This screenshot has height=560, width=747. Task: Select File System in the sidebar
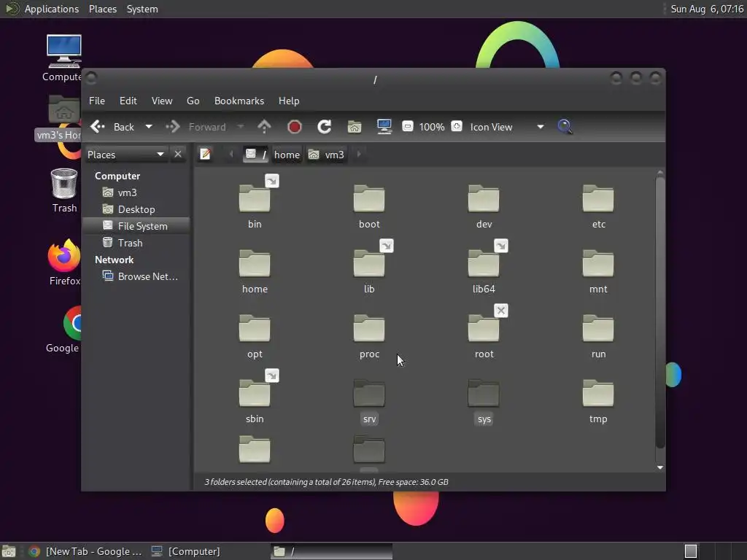(x=136, y=226)
